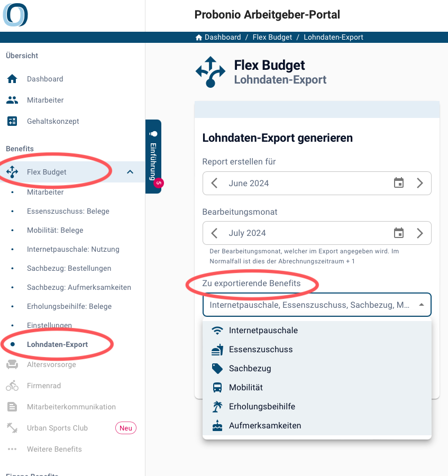Click Flex Budget breadcrumb link

tap(272, 37)
